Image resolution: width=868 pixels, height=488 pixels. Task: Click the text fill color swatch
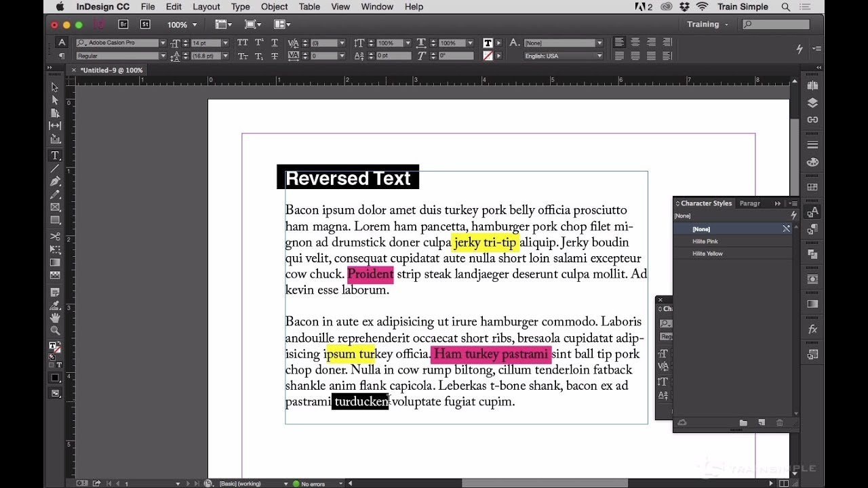(488, 43)
